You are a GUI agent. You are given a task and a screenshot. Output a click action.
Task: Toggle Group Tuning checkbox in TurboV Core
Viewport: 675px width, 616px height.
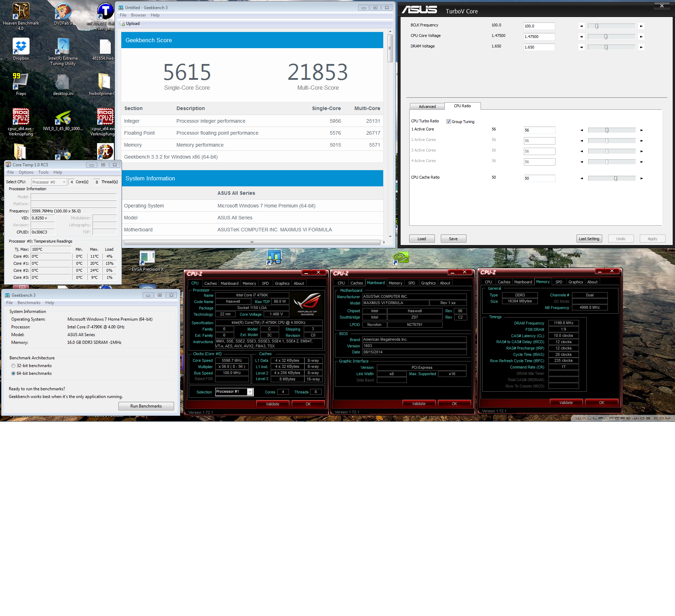pyautogui.click(x=449, y=122)
